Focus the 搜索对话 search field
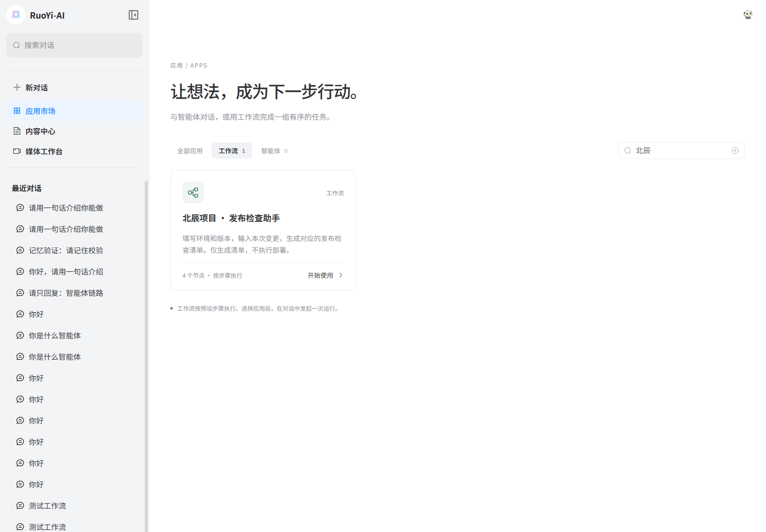 74,45
